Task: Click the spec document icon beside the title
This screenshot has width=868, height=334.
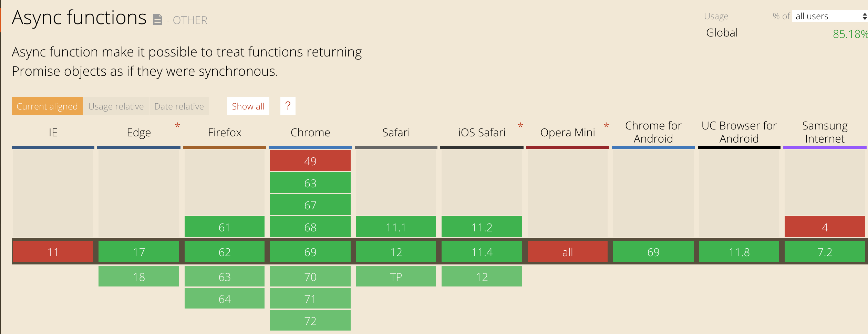Action: click(157, 20)
